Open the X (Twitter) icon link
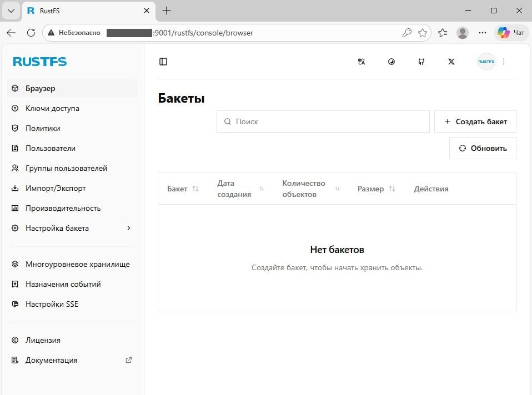Viewport: 532px width, 395px height. pos(451,62)
